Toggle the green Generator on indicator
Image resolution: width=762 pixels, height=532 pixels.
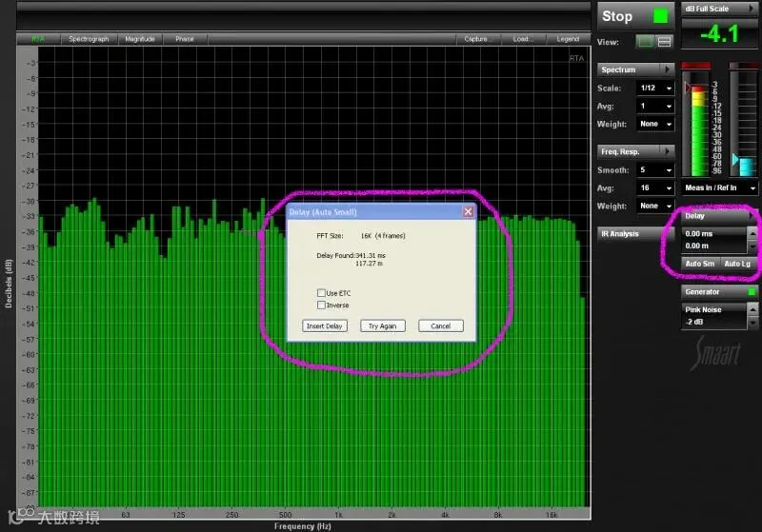[752, 292]
